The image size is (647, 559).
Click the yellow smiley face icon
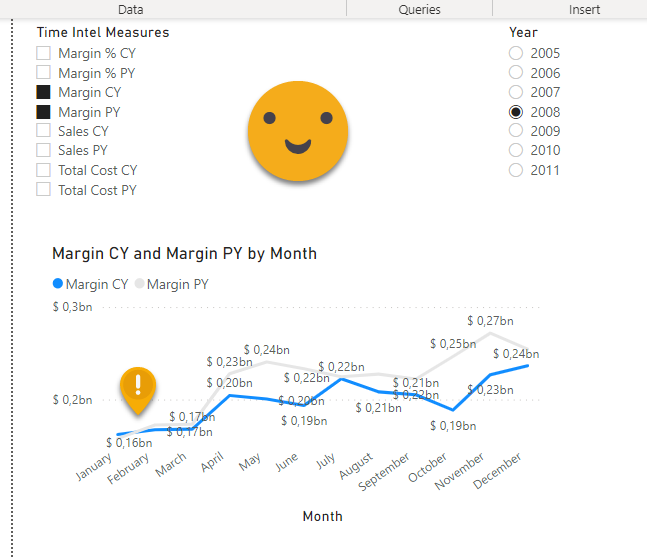(298, 131)
